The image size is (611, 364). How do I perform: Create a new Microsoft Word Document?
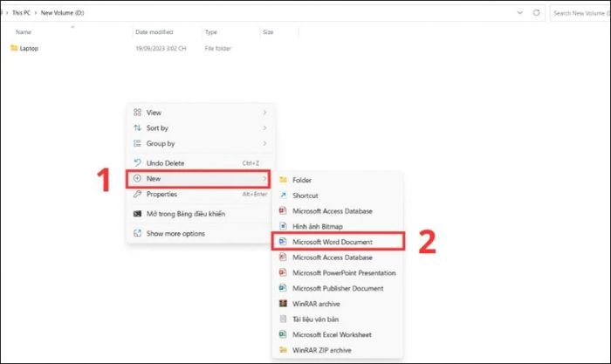[338, 242]
